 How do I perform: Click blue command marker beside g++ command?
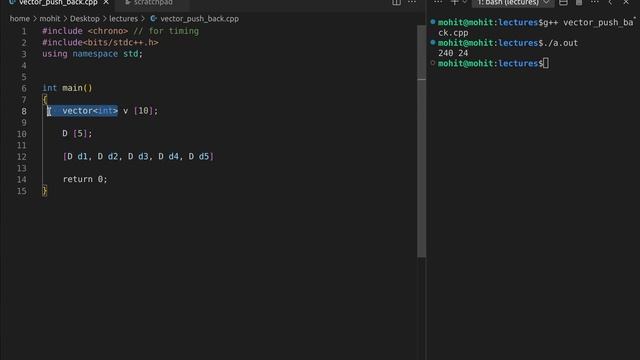tap(433, 22)
